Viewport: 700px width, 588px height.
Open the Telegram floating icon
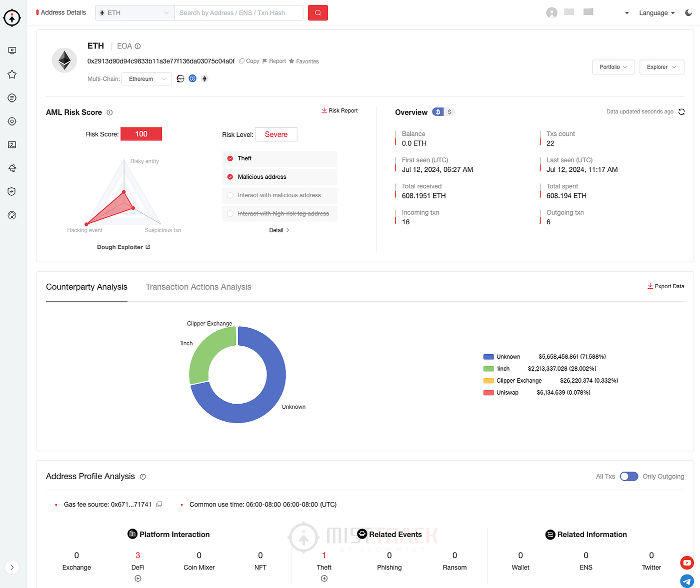[687, 581]
